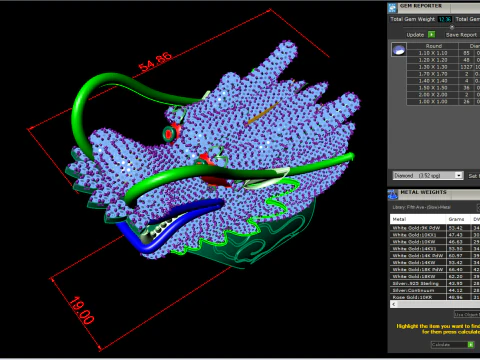Click the 19.00 dimension label in viewport
480x360 pixels.
(x=81, y=311)
